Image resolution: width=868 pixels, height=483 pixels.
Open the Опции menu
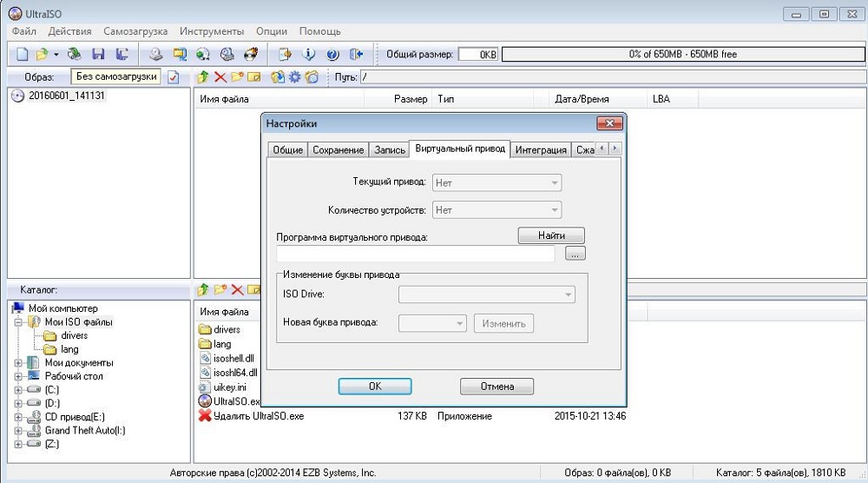pos(271,31)
